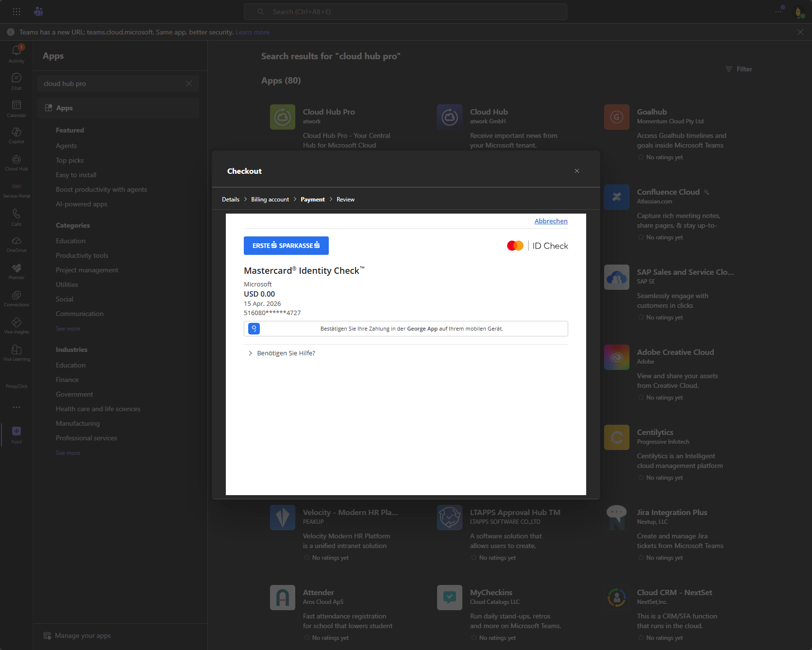812x650 pixels.
Task: Click the cloud hub pro apps search field
Action: tap(118, 83)
